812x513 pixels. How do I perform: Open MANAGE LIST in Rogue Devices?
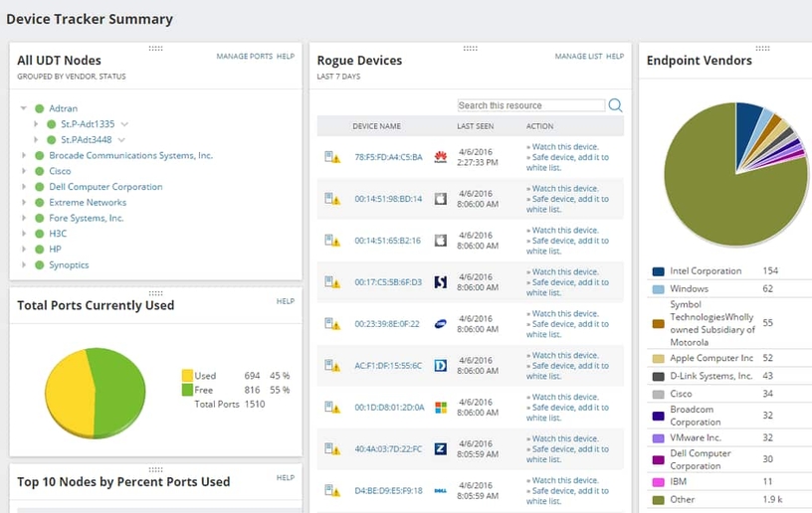click(578, 57)
